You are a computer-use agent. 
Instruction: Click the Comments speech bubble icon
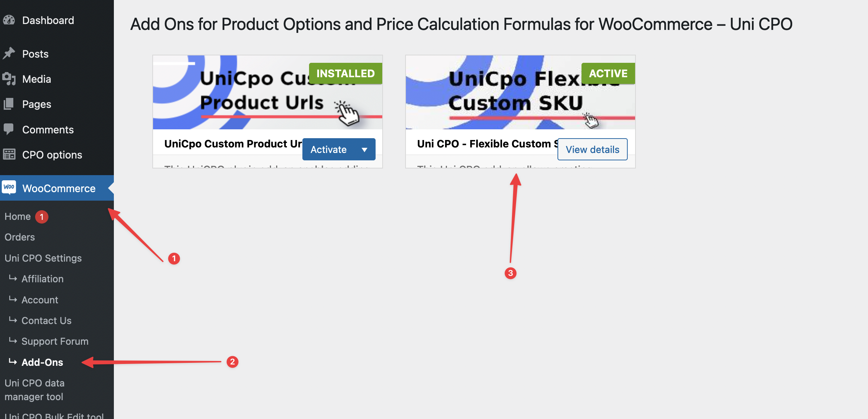pyautogui.click(x=9, y=129)
